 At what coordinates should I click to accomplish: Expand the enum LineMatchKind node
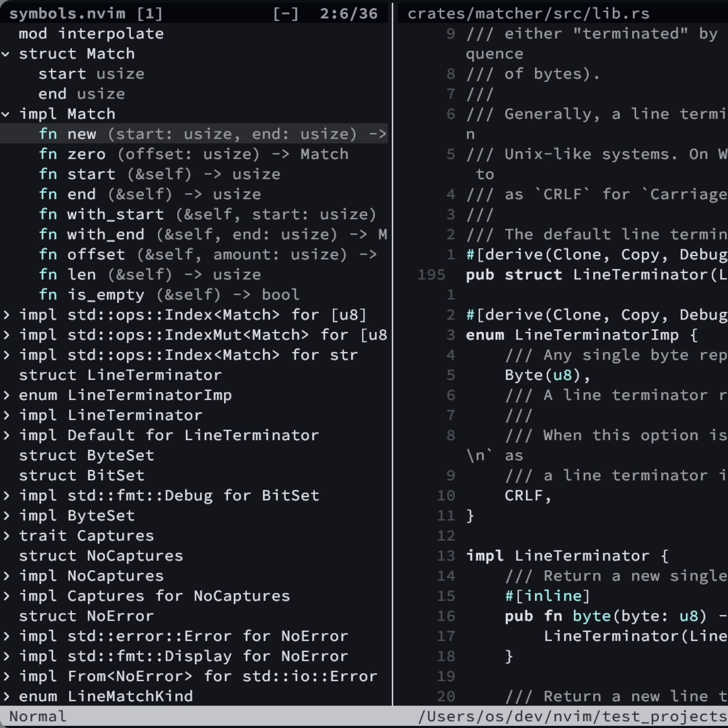click(6, 696)
